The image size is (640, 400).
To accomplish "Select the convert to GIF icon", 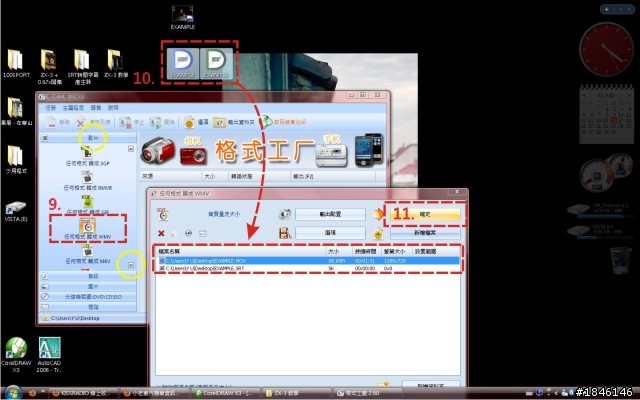I will coord(87,201).
